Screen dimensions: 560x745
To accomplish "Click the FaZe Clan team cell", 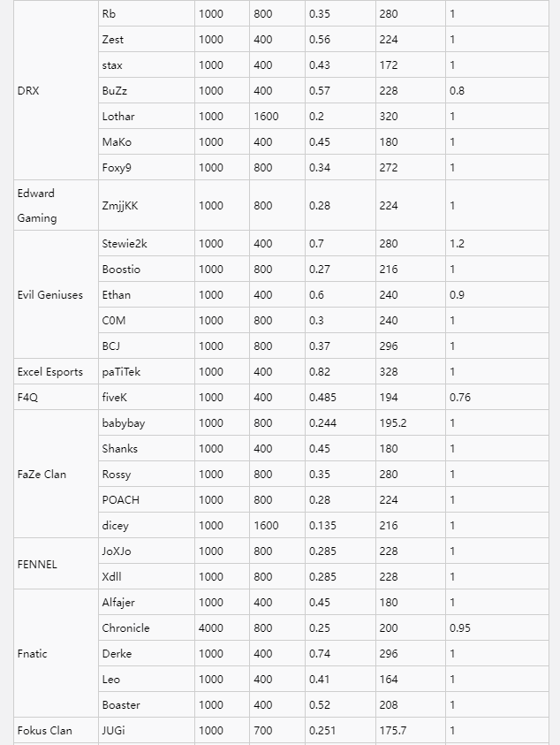I will click(42, 474).
